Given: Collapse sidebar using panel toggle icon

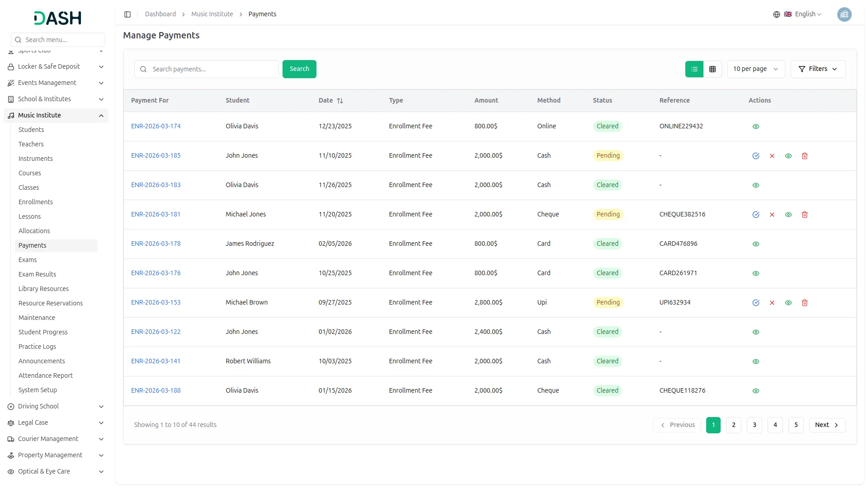Looking at the screenshot, I should click(x=127, y=14).
